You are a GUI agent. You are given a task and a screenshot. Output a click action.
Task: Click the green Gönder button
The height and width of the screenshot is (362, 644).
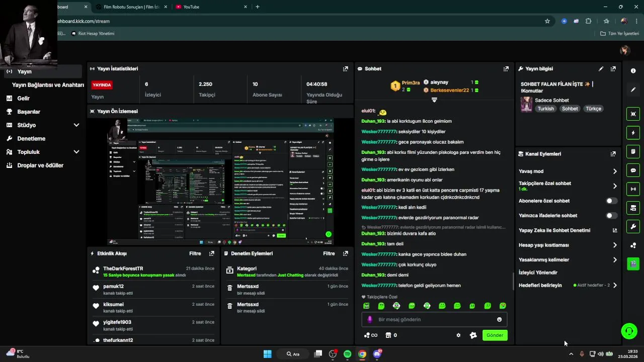point(495,335)
